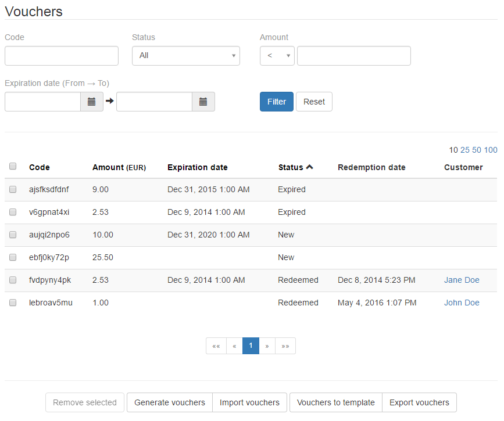Click the Generate vouchers button
Viewport: 504px width, 421px height.
coord(169,402)
